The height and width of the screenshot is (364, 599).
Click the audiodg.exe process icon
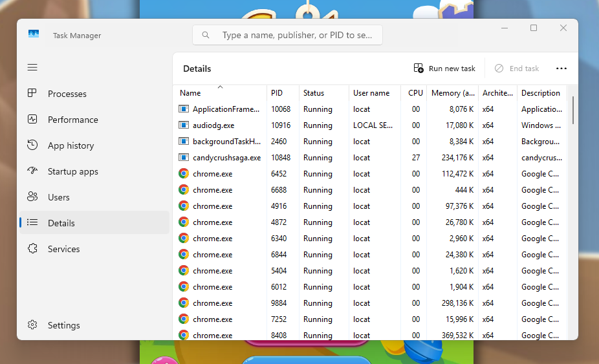(x=184, y=125)
